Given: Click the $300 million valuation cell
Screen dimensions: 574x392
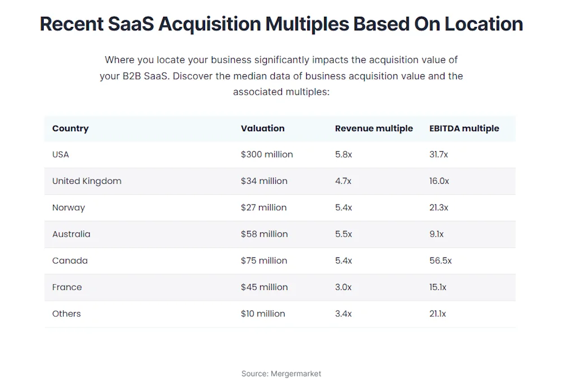Looking at the screenshot, I should (x=267, y=154).
